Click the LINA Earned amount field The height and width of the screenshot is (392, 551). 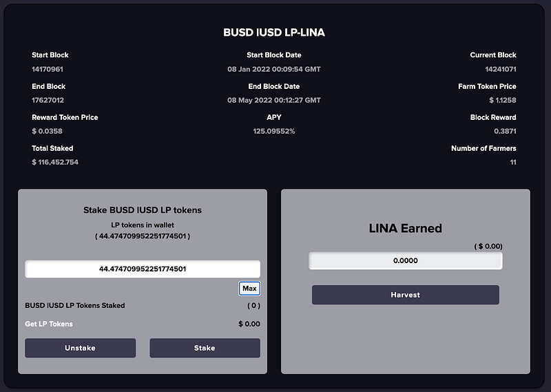[x=406, y=261]
